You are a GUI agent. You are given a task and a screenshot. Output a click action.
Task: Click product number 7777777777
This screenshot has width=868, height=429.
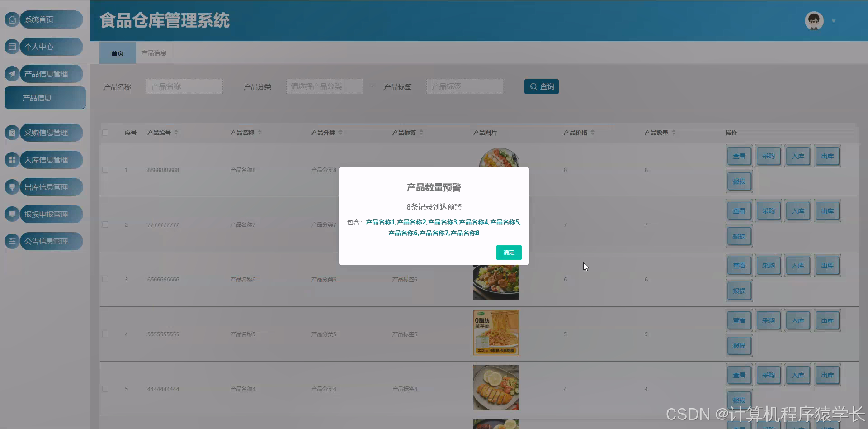163,225
